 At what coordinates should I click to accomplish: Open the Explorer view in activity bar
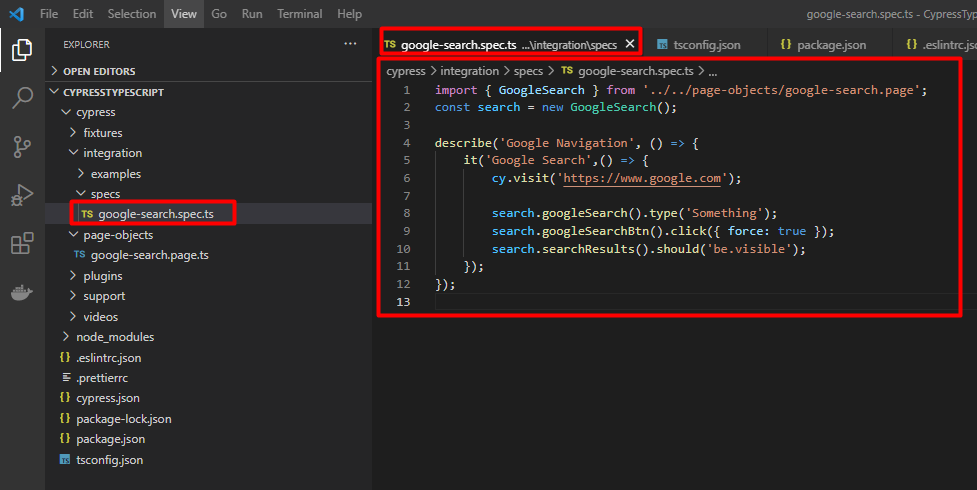[22, 50]
